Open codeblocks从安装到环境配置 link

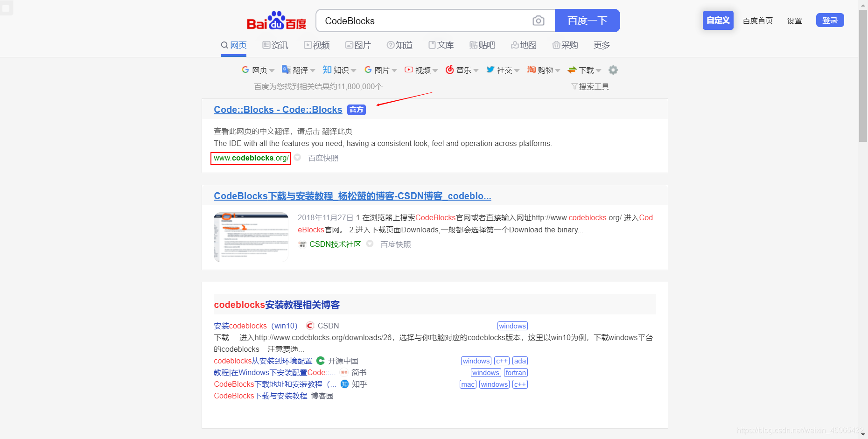(263, 361)
